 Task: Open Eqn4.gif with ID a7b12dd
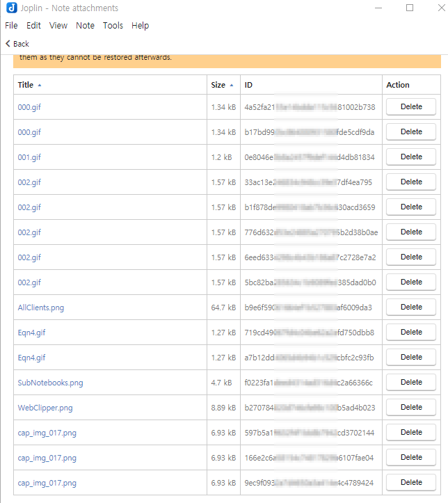click(x=31, y=358)
